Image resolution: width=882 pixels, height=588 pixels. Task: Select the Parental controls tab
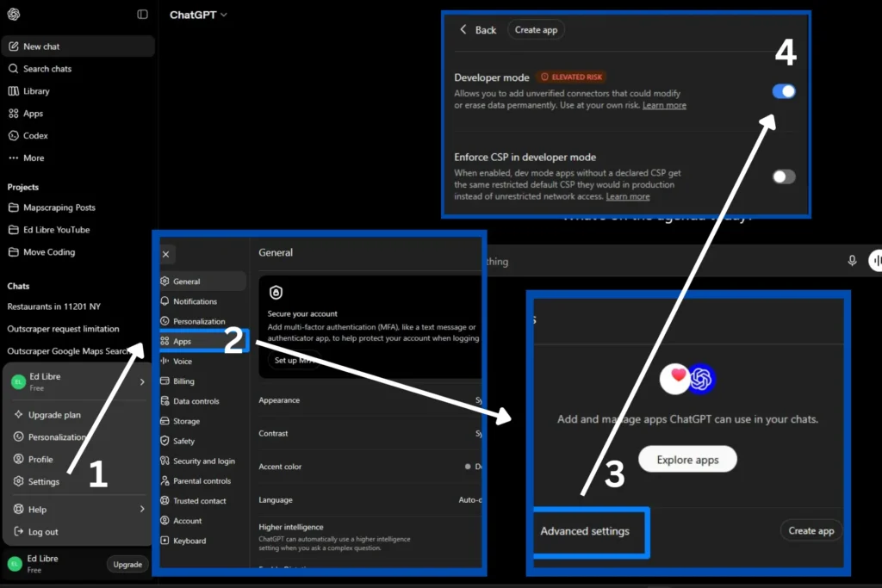(202, 480)
